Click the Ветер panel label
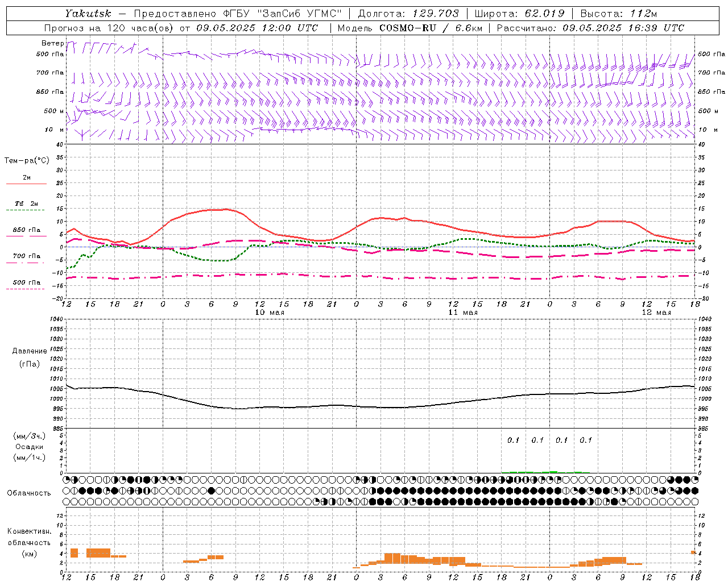 tap(52, 43)
